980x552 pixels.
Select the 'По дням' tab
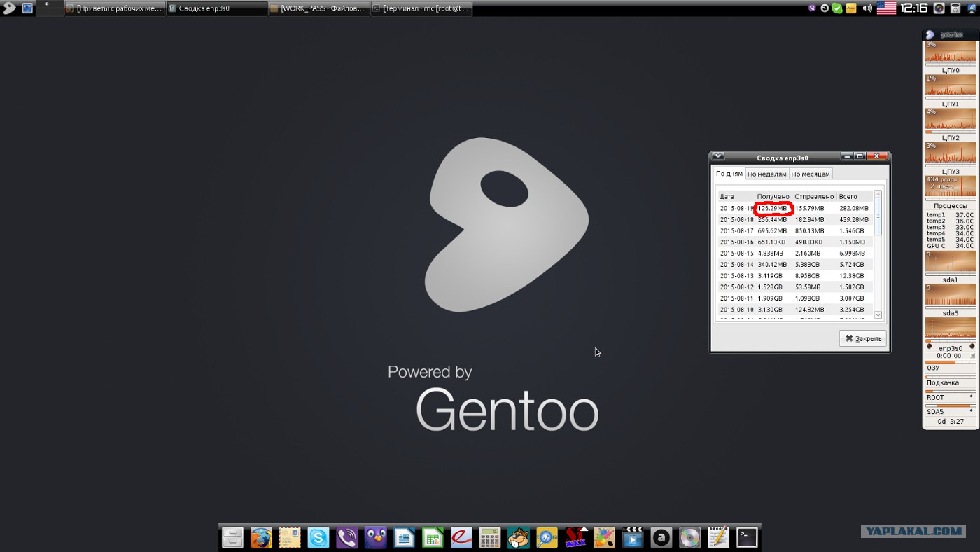coord(729,174)
